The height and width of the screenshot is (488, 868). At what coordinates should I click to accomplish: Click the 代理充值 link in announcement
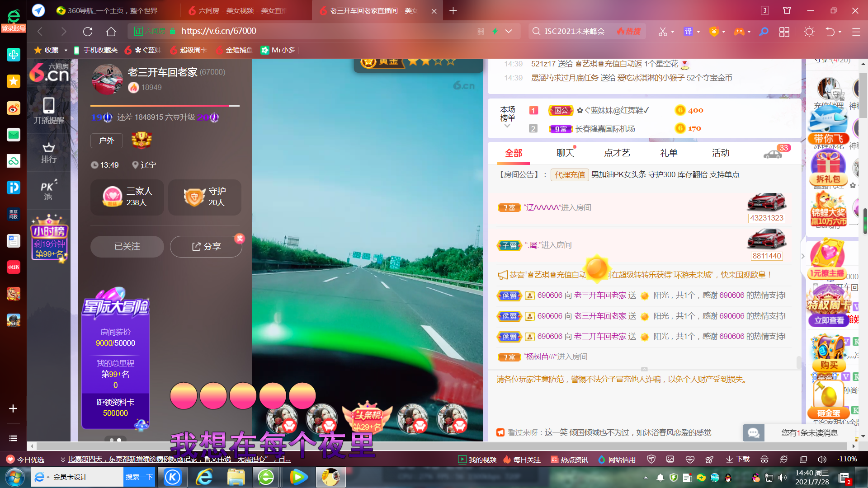569,174
